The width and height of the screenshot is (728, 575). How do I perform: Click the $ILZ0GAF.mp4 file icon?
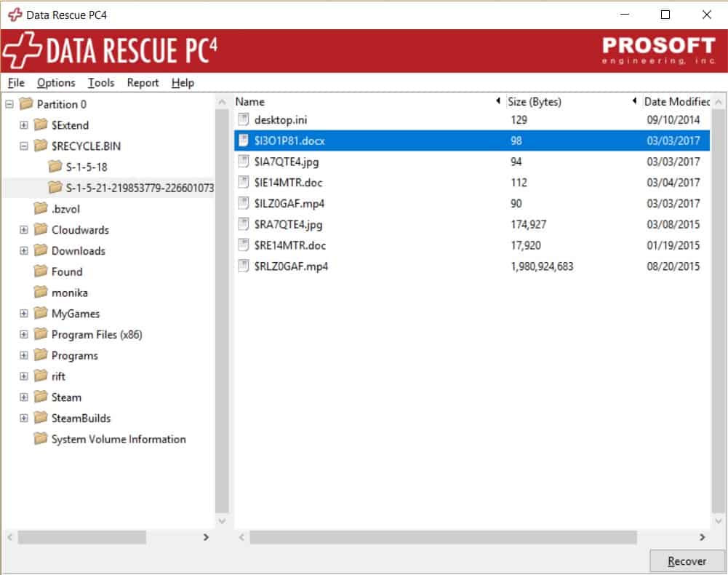[244, 203]
